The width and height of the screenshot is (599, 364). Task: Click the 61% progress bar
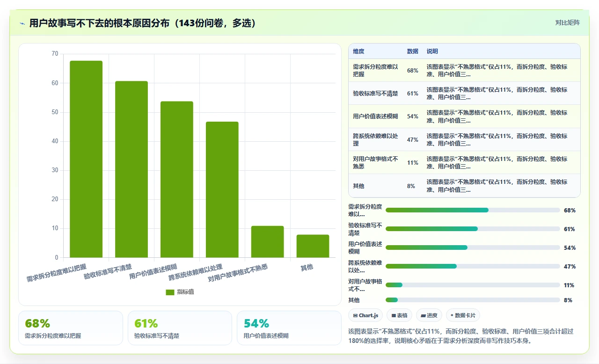pyautogui.click(x=473, y=229)
